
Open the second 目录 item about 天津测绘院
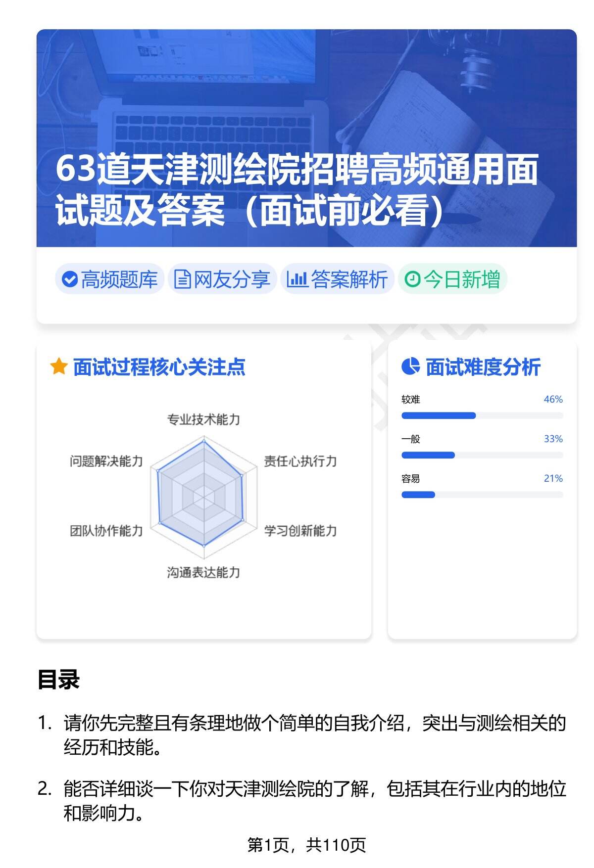click(314, 801)
